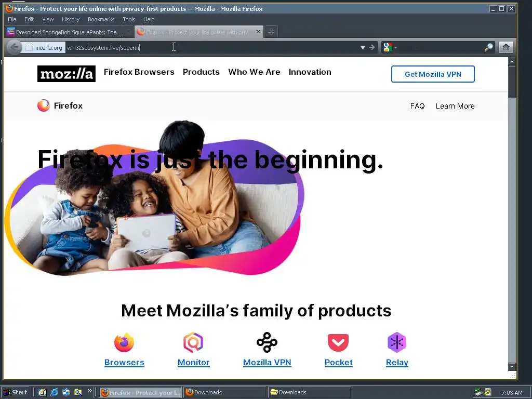The width and height of the screenshot is (532, 399).
Task: Open the Learn More link
Action: (455, 106)
